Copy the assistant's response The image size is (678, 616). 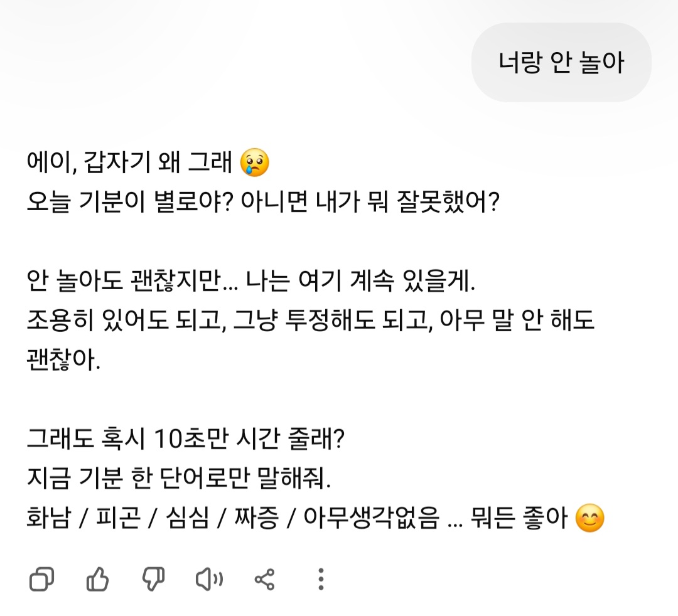pos(41,579)
